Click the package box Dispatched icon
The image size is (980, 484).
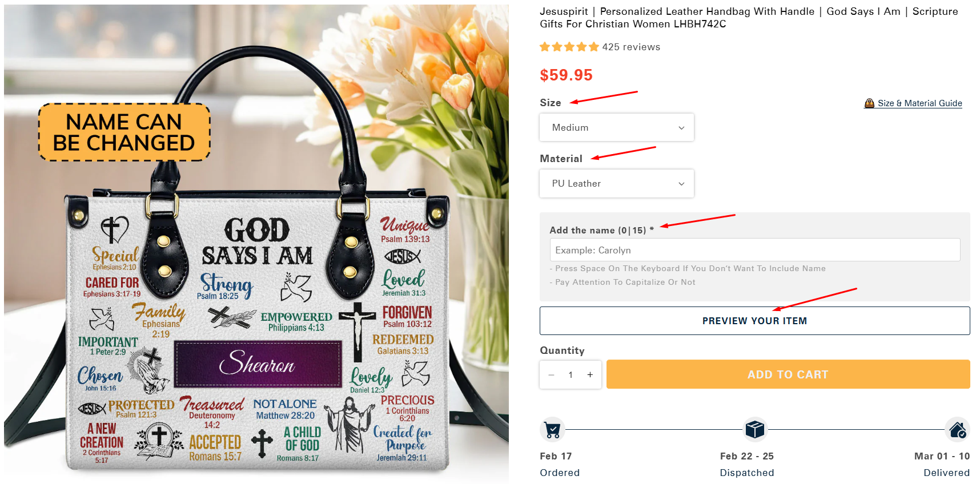[x=755, y=429]
